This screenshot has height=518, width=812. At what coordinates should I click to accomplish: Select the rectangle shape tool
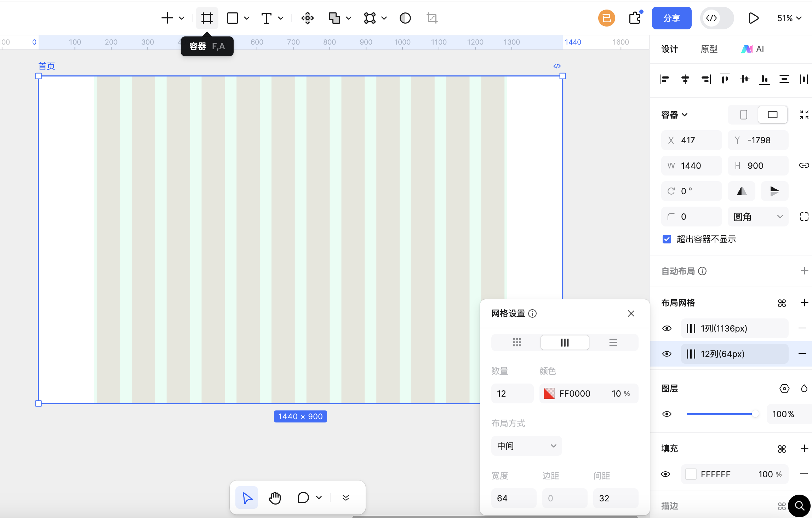point(232,18)
